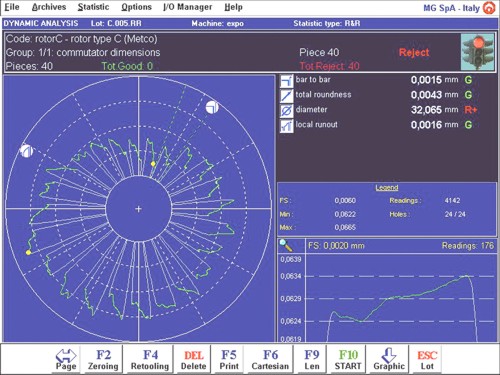Click the ESC Lot button
The height and width of the screenshot is (375, 500).
[x=427, y=359]
